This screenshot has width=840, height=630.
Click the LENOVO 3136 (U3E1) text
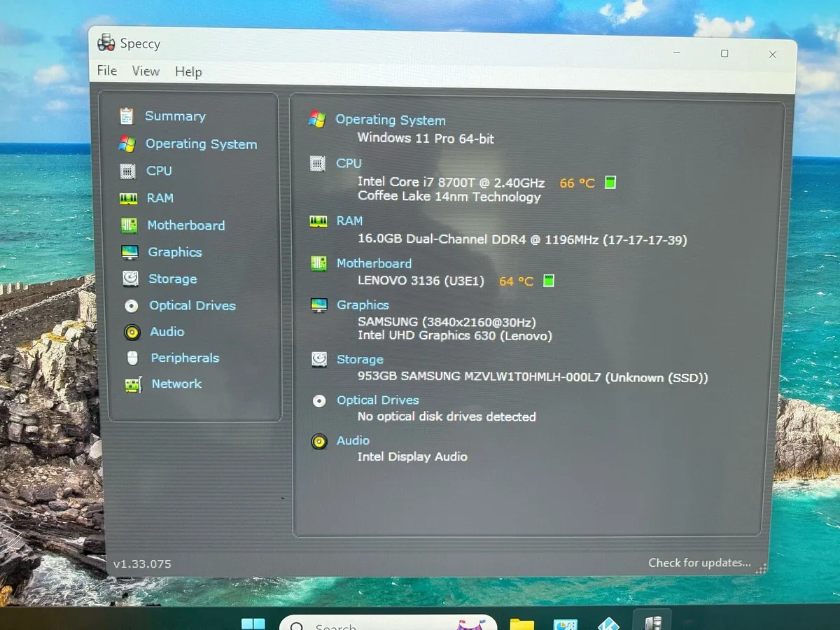(x=421, y=281)
